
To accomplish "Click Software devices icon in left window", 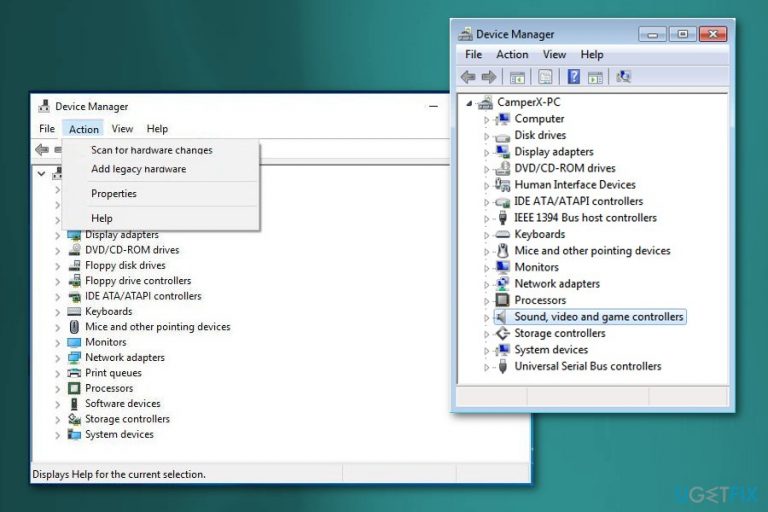I will click(x=74, y=404).
